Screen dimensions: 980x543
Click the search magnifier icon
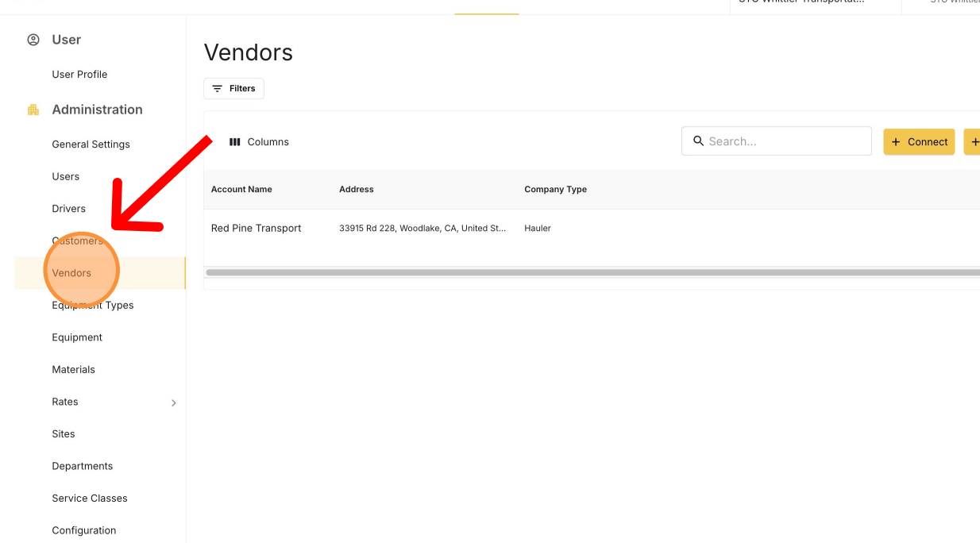click(x=699, y=141)
